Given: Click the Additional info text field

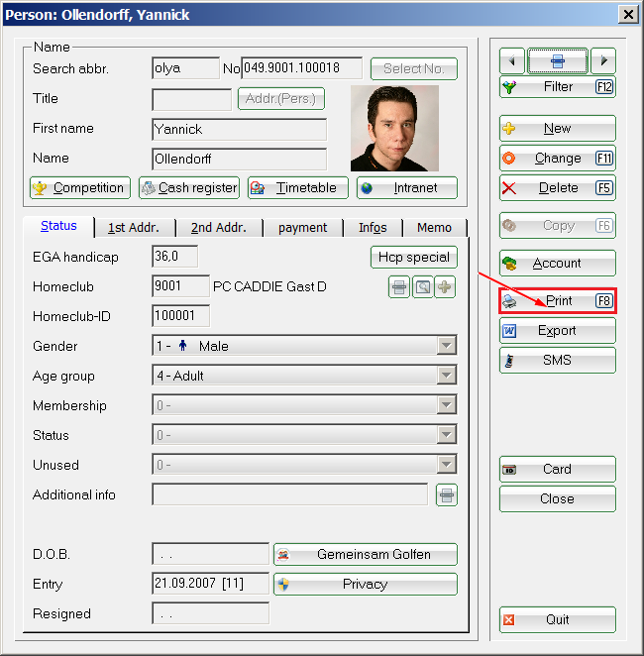Looking at the screenshot, I should point(290,494).
